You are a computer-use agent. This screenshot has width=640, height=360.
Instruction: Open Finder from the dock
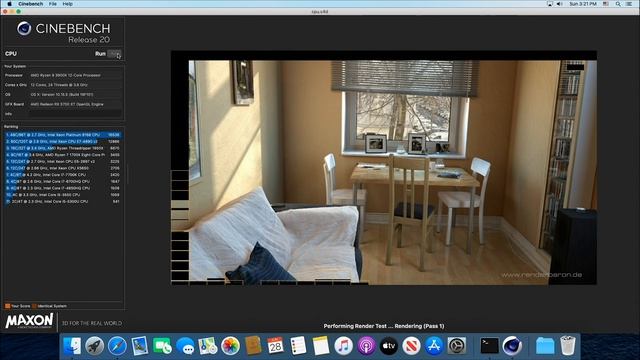(72, 346)
